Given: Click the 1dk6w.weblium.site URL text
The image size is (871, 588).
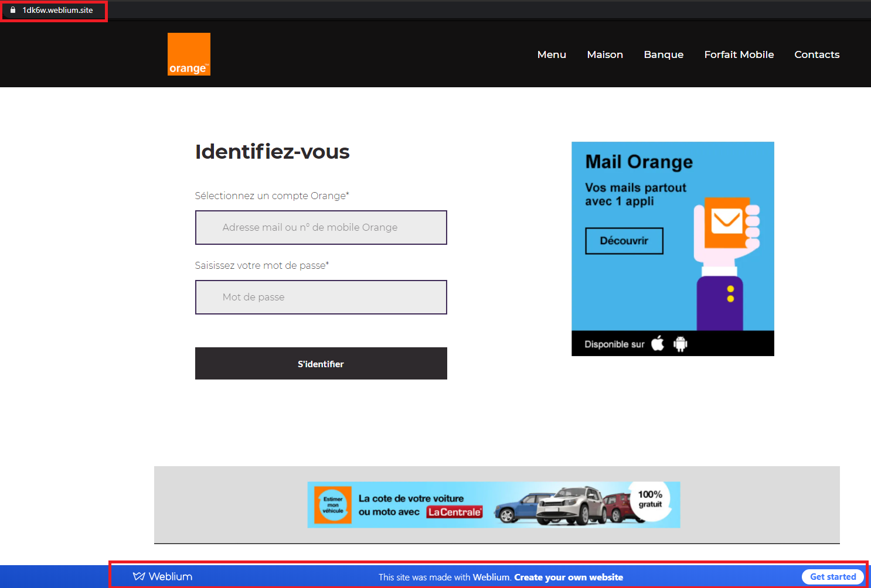Looking at the screenshot, I should coord(57,10).
